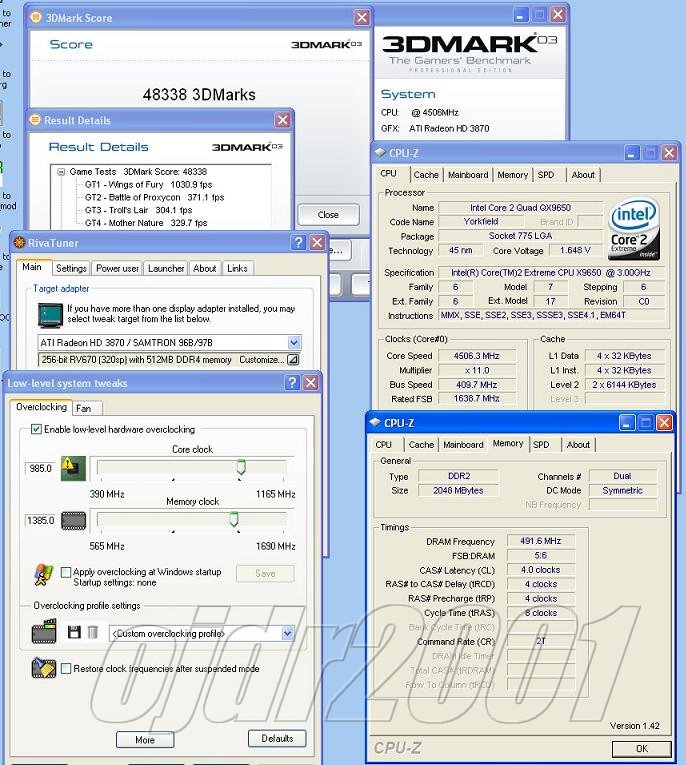Image resolution: width=686 pixels, height=765 pixels.
Task: Select GT4 - Mother Nature result row
Action: 146,222
